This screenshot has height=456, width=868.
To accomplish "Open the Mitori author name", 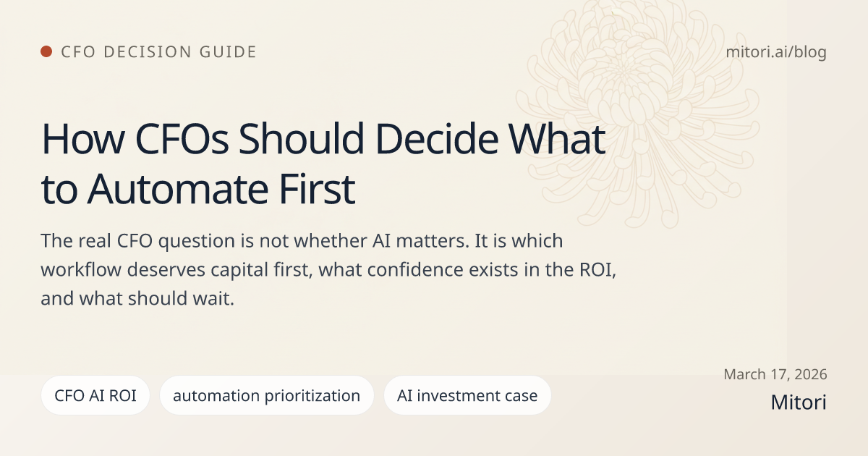I will (x=799, y=402).
